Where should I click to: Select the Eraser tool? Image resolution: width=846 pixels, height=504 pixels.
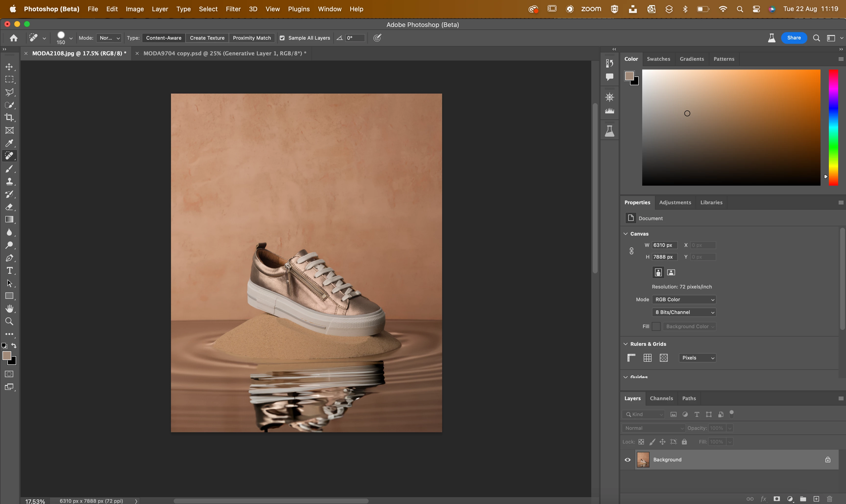pyautogui.click(x=10, y=207)
